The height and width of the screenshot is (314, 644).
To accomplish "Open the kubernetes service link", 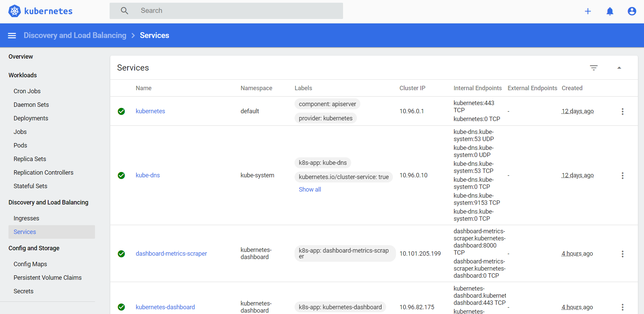I will (150, 111).
